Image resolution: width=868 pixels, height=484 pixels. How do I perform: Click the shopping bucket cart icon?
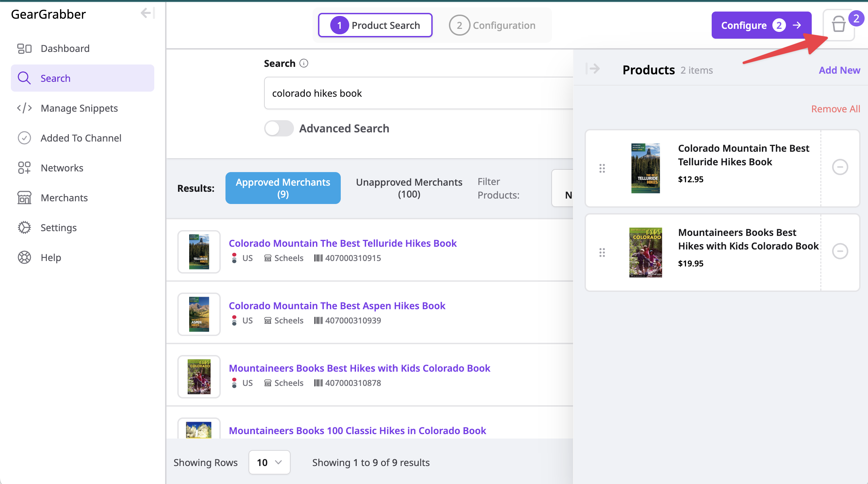tap(838, 25)
